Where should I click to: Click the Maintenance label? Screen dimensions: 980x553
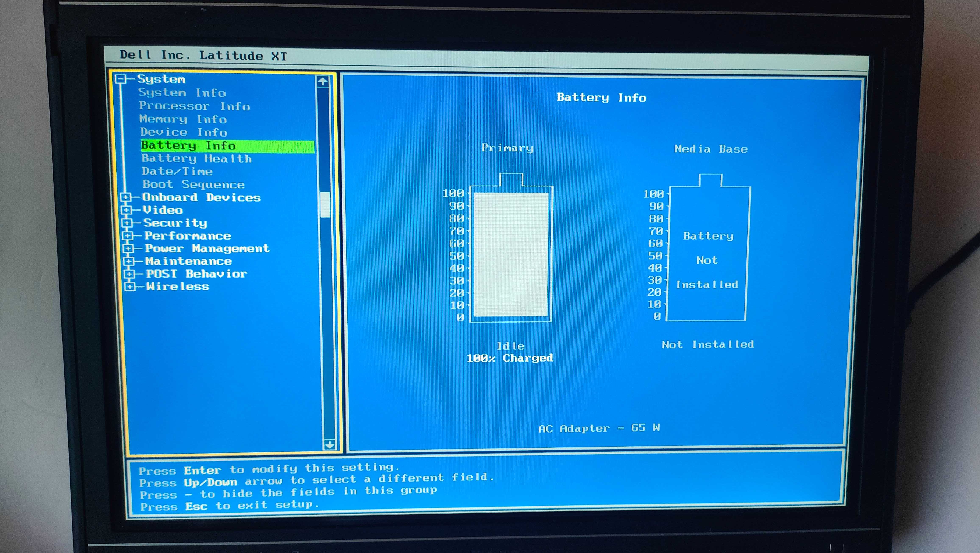click(x=189, y=261)
